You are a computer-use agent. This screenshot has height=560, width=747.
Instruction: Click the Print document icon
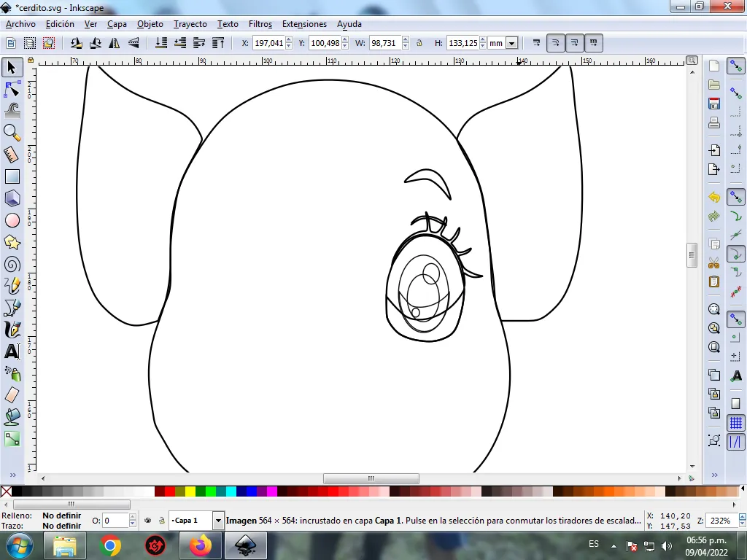tap(713, 122)
